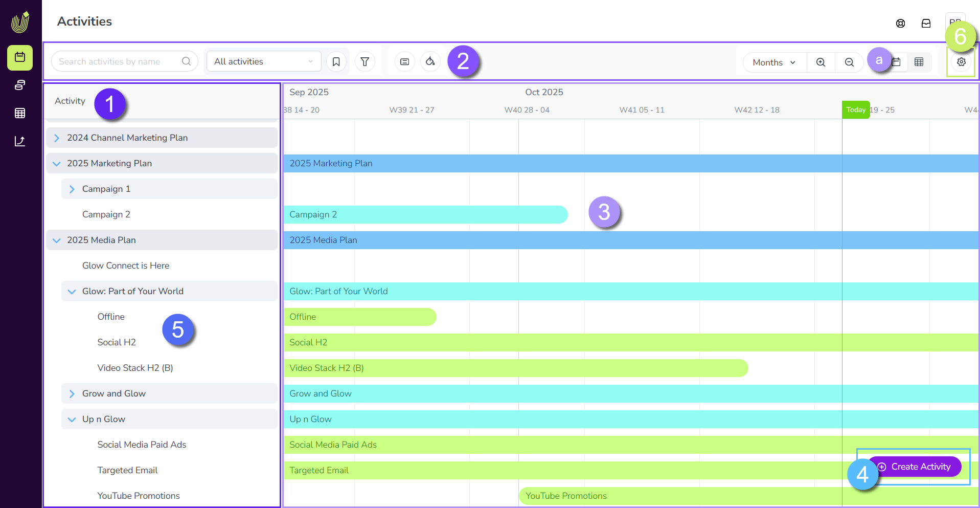Screen dimensions: 980x508
Task: Collapse the Glow: Part of Your World group
Action: pos(72,291)
